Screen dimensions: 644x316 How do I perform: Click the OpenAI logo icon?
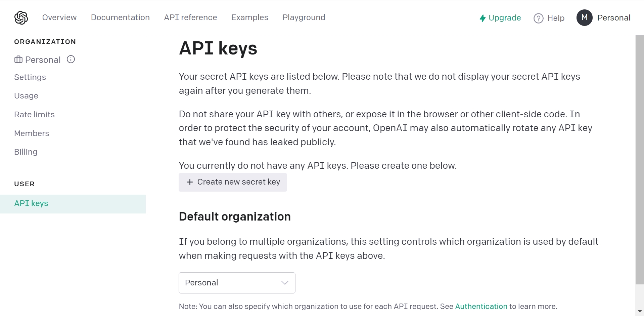click(x=21, y=17)
